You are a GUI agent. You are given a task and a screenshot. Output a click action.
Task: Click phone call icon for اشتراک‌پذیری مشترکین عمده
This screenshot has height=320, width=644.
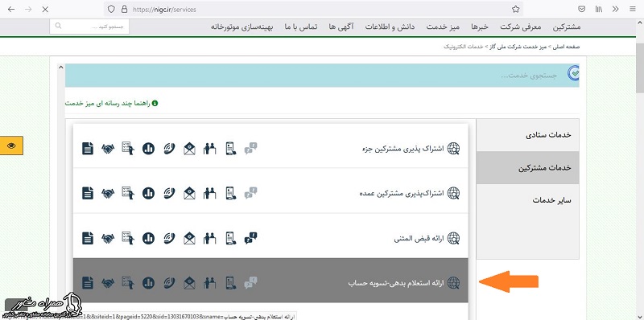point(169,193)
